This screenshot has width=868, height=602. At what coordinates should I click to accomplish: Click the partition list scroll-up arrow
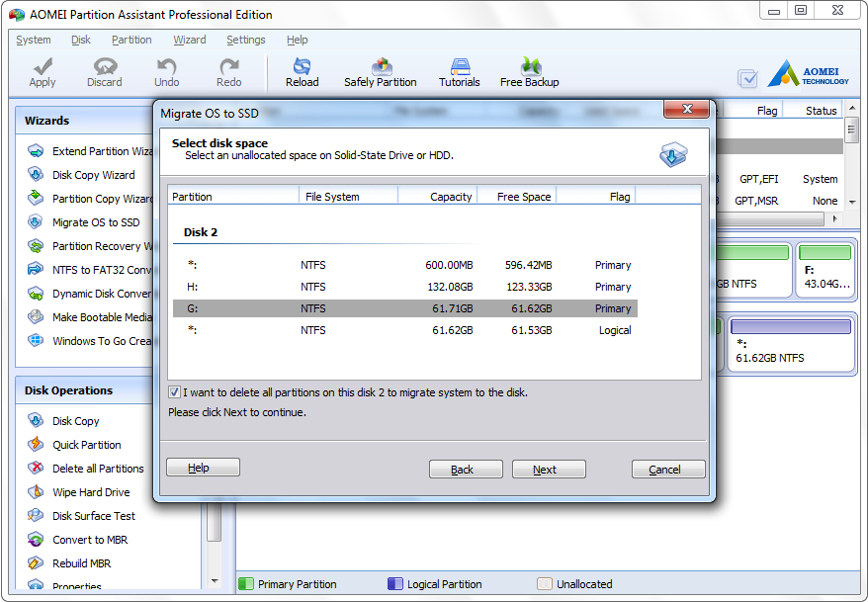[x=852, y=109]
